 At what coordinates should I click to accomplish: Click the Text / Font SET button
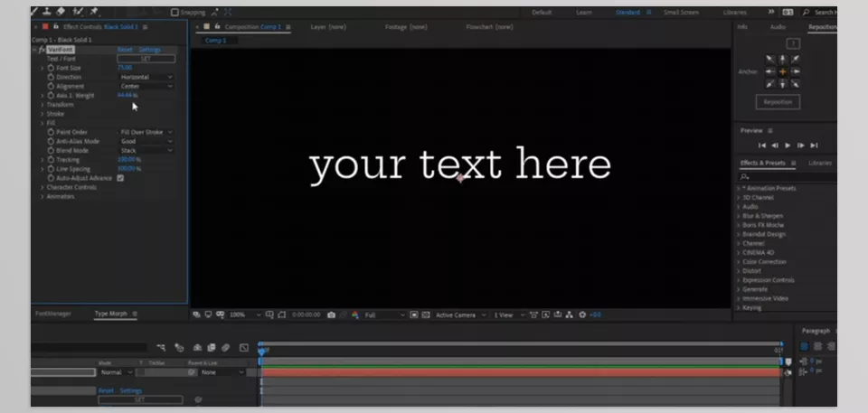[146, 59]
